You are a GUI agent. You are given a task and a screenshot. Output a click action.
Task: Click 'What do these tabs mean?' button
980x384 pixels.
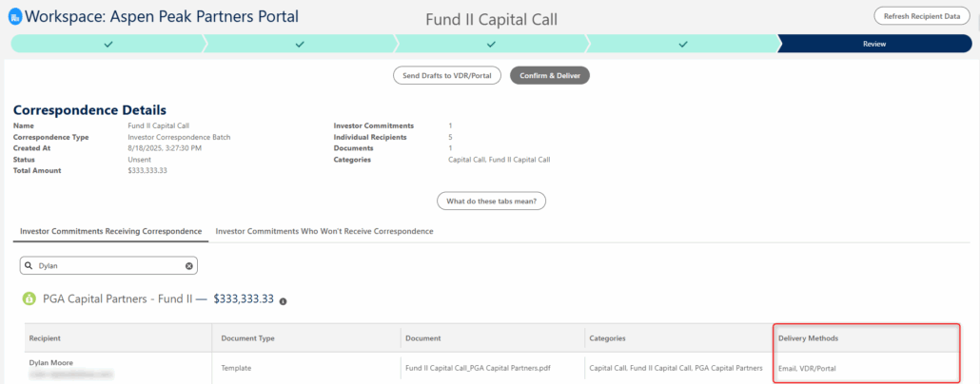click(490, 201)
